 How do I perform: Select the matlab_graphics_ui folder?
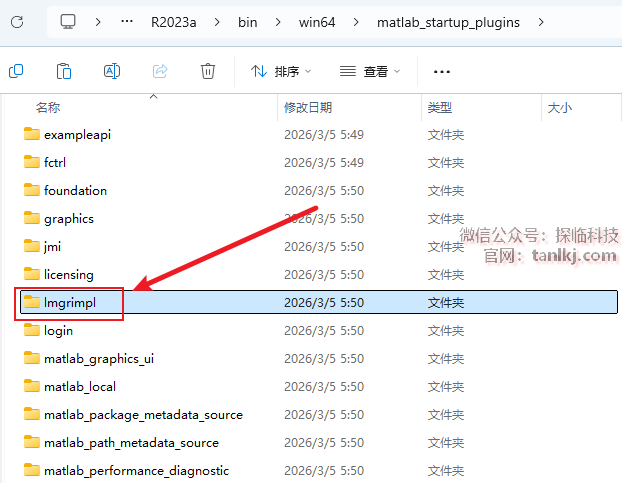click(99, 358)
